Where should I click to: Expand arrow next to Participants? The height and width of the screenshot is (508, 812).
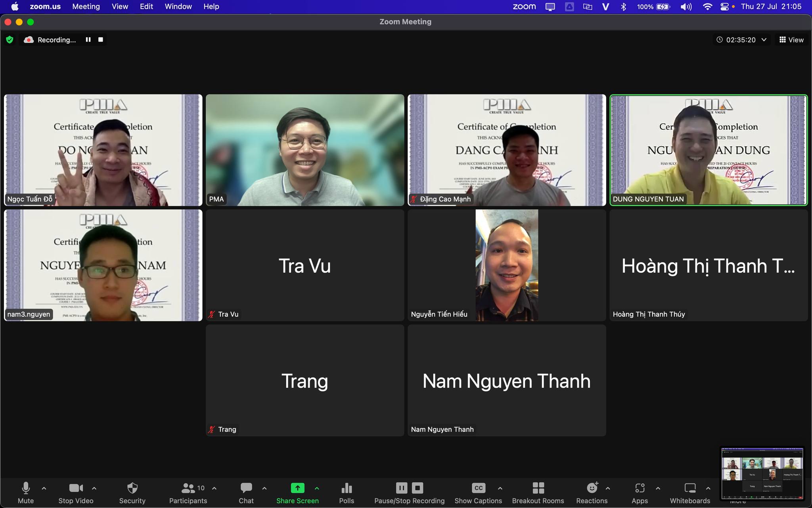click(x=214, y=488)
